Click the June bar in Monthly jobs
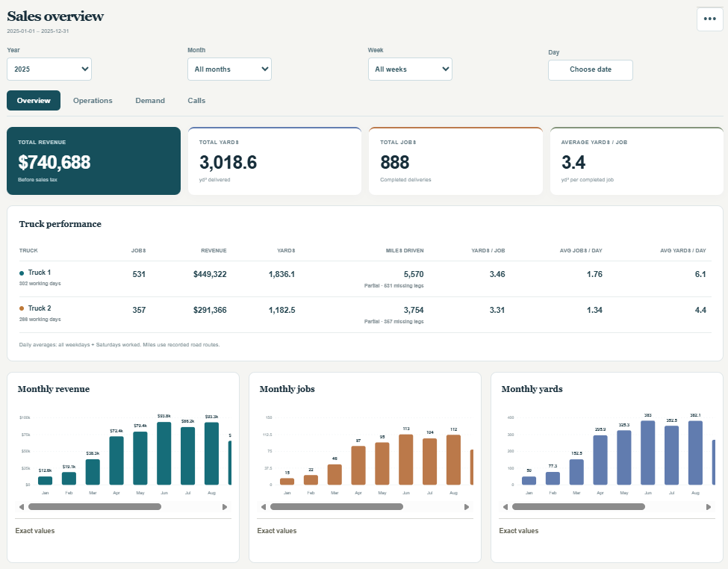This screenshot has height=569, width=728. tap(405, 460)
